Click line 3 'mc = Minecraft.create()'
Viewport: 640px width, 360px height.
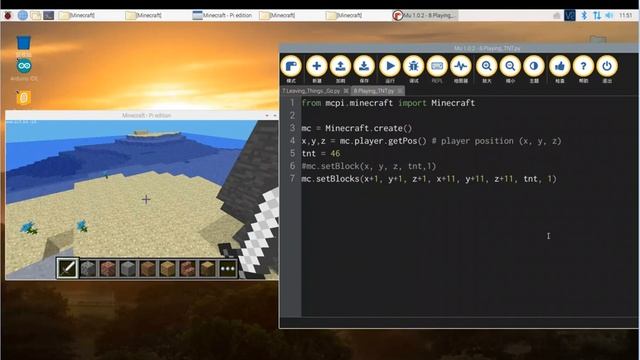click(357, 128)
